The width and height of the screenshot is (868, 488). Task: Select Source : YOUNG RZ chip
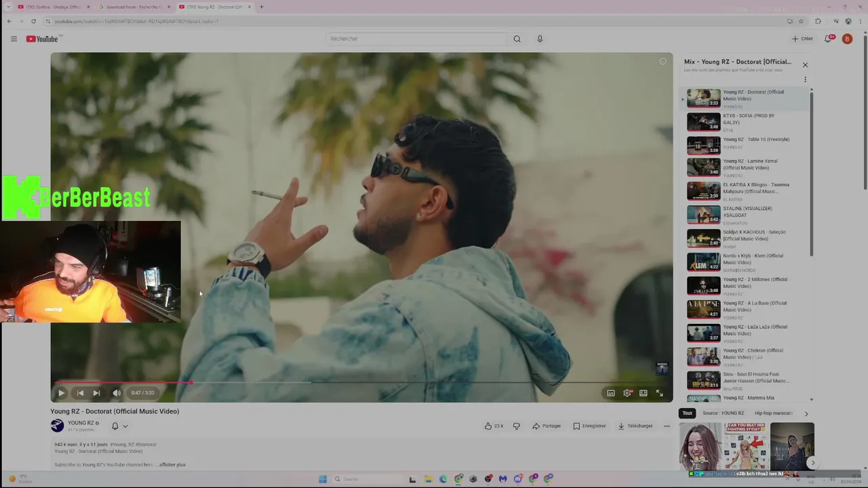tap(723, 413)
